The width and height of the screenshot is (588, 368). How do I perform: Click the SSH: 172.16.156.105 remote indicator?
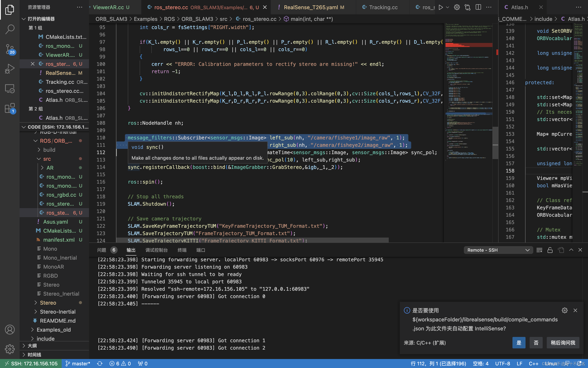31,363
